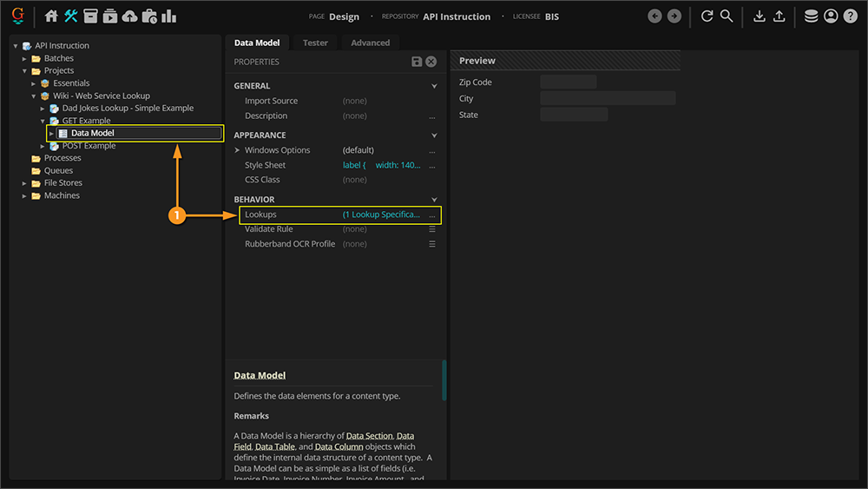Open the Validate Rule dropdown list
Screen dimensions: 868x489
[432, 229]
